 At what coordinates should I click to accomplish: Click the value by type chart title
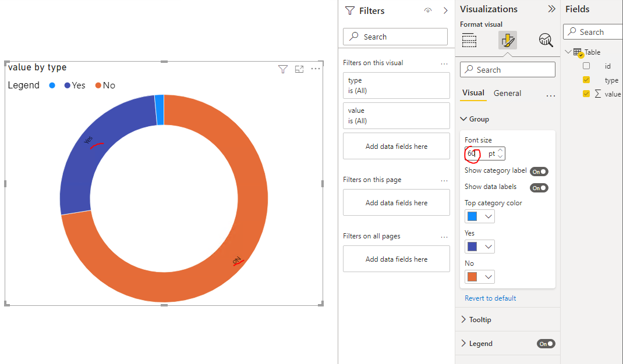coord(37,67)
